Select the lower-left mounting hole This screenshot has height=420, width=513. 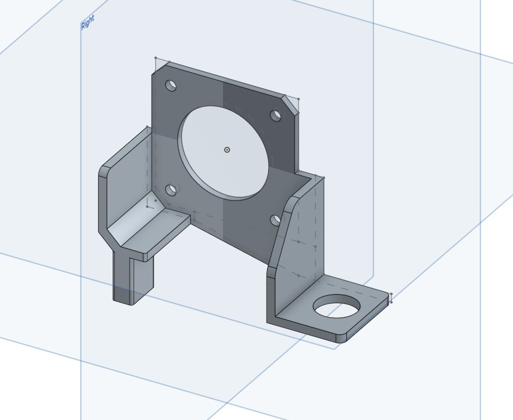coord(171,191)
